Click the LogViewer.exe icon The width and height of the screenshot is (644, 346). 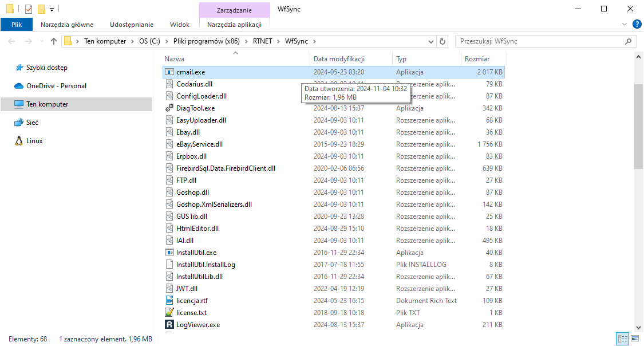[169, 325]
